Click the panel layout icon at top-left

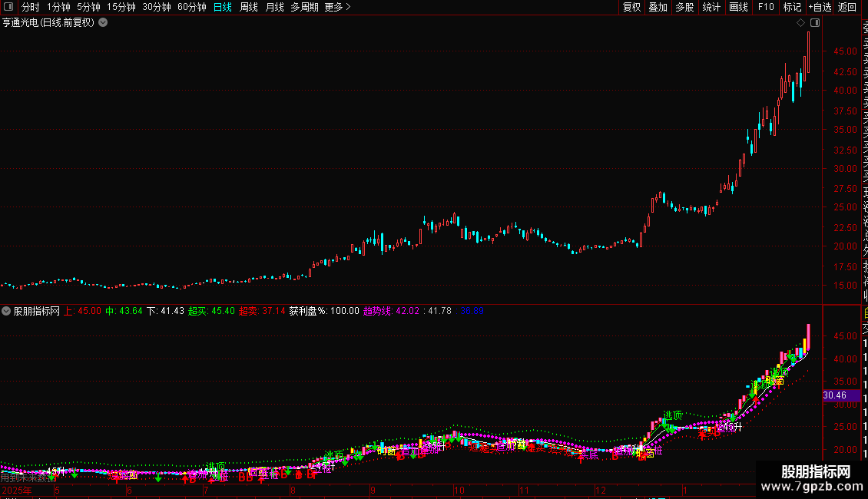[8, 7]
